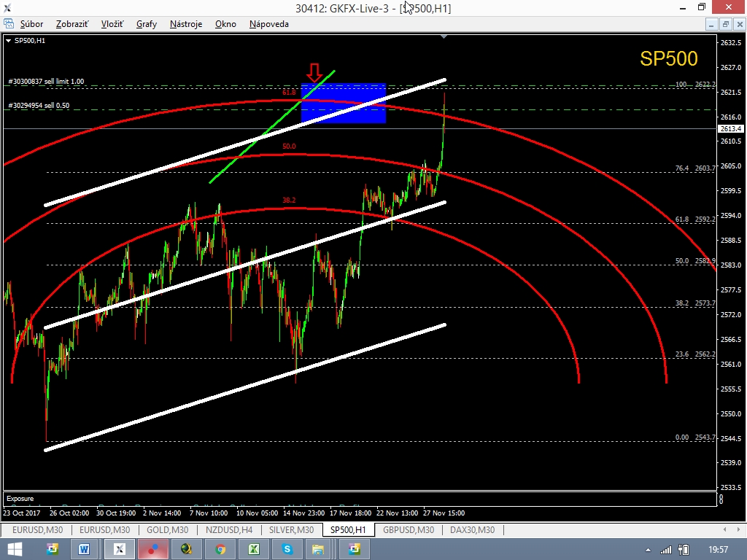Open the Chrome browser taskbar icon
Viewport: 747px width, 560px height.
pyautogui.click(x=220, y=550)
